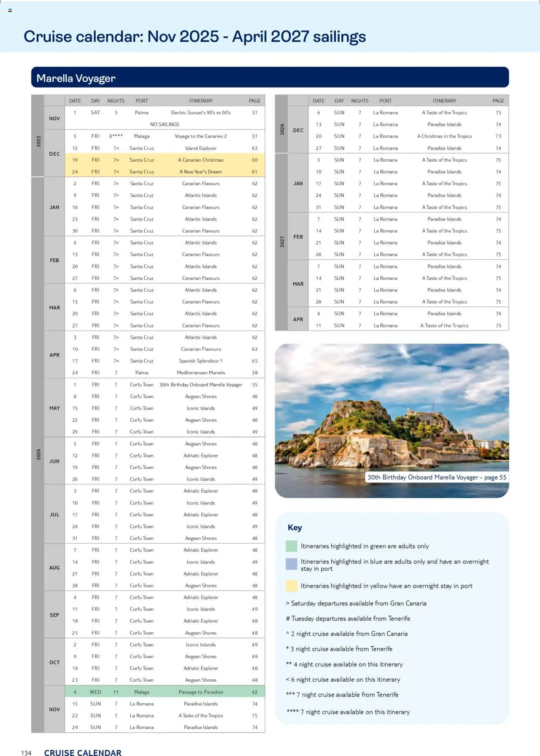The height and width of the screenshot is (756, 540).
Task: Select the 'Spanish Splendour 1' itinerary
Action: 201,361
